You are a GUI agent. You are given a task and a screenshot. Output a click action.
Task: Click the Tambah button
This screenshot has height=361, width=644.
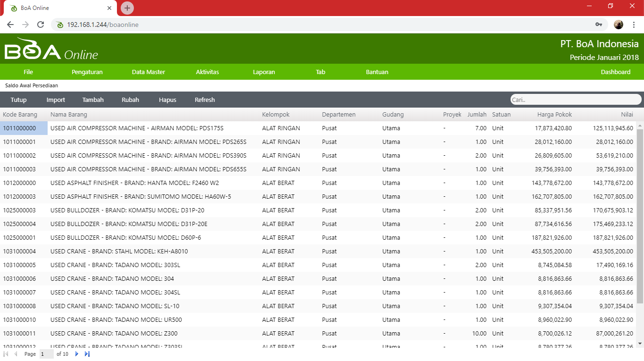[x=93, y=100]
